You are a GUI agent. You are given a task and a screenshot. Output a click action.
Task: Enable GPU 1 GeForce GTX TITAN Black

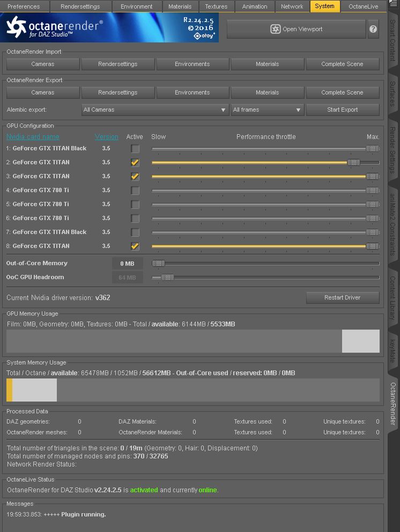[135, 149]
